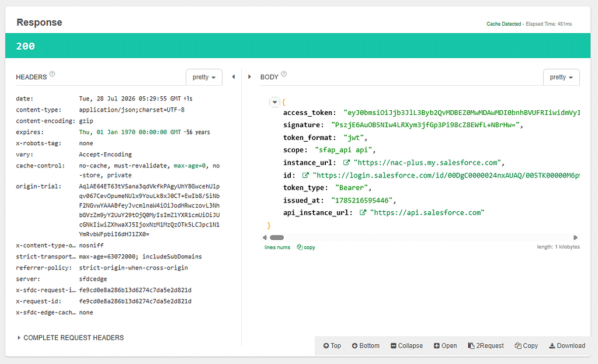The width and height of the screenshot is (598, 364).
Task: Open BODY pretty format dropdown
Action: (561, 78)
